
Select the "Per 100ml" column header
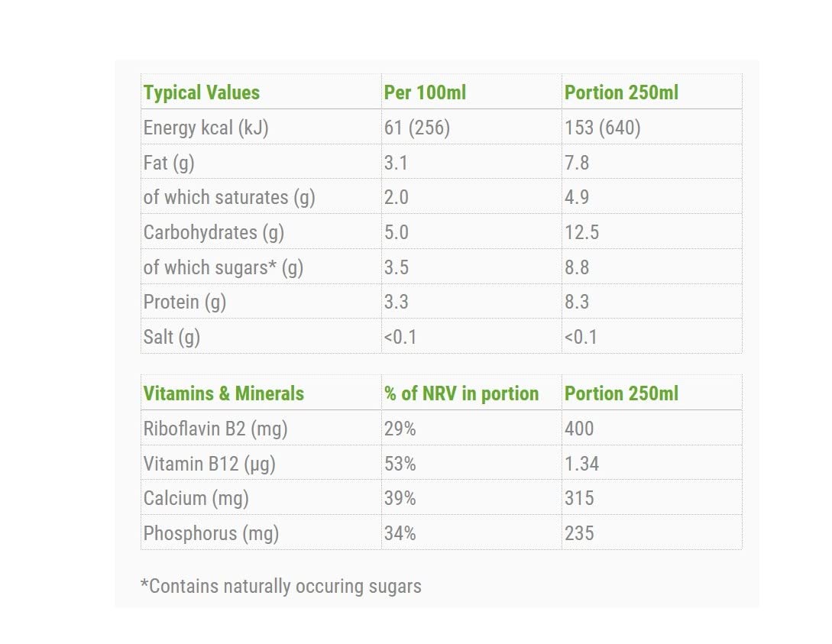[425, 93]
